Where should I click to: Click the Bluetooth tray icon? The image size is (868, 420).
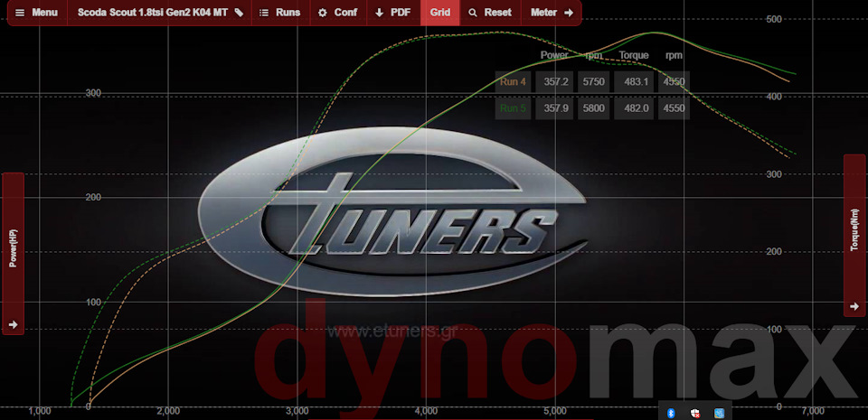671,414
